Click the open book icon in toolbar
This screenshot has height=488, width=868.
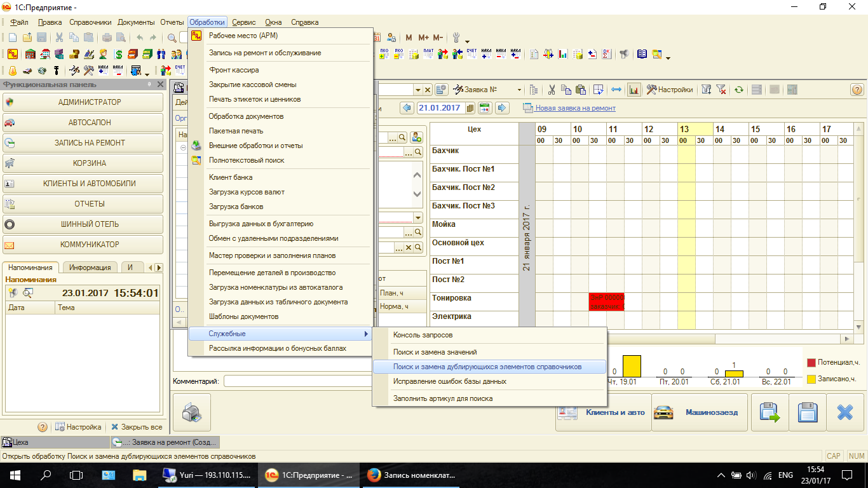tap(642, 54)
